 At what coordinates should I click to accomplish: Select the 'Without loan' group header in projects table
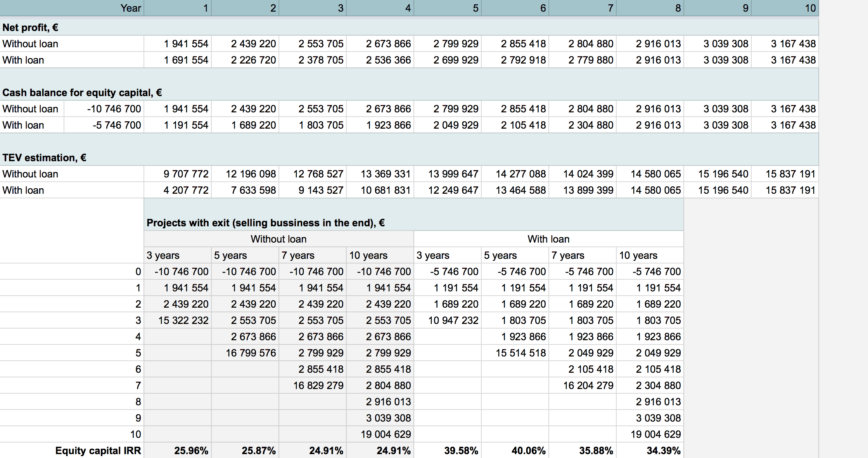pyautogui.click(x=278, y=239)
